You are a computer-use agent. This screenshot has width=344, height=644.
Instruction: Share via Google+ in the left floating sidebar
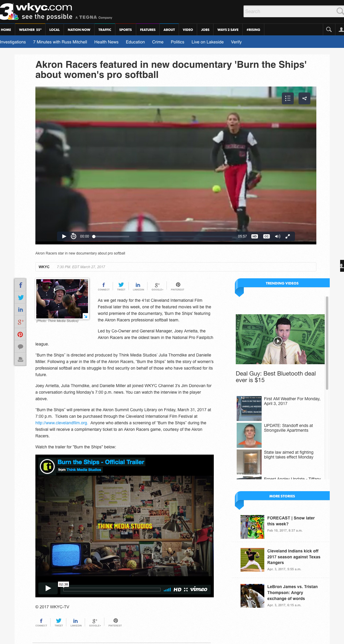point(21,322)
